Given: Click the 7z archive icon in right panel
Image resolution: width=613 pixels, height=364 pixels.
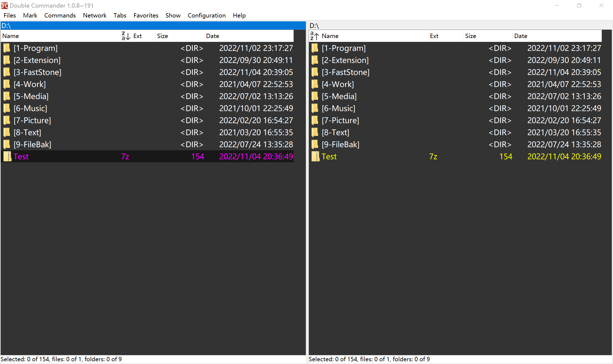Looking at the screenshot, I should click(315, 156).
